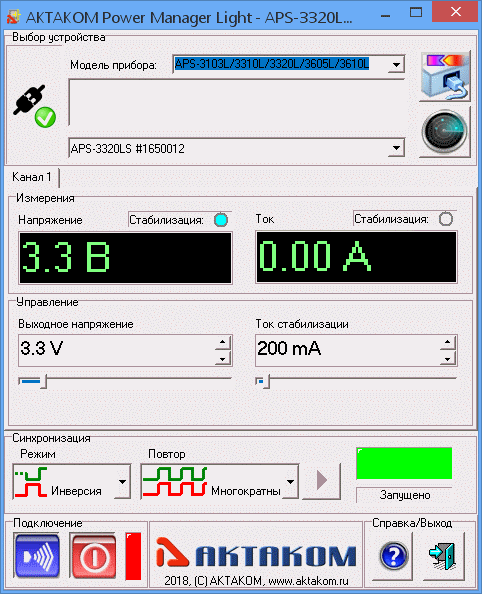Click the red output power button

[93, 555]
